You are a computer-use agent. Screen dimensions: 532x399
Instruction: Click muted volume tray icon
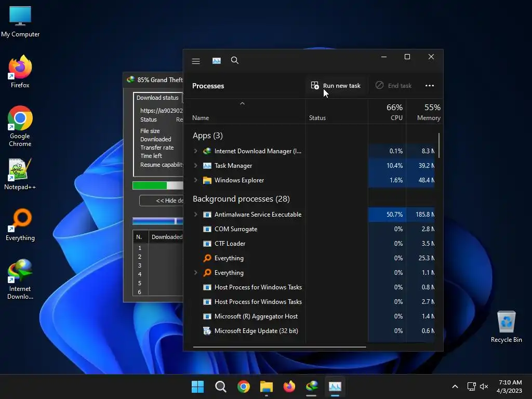[x=484, y=387]
